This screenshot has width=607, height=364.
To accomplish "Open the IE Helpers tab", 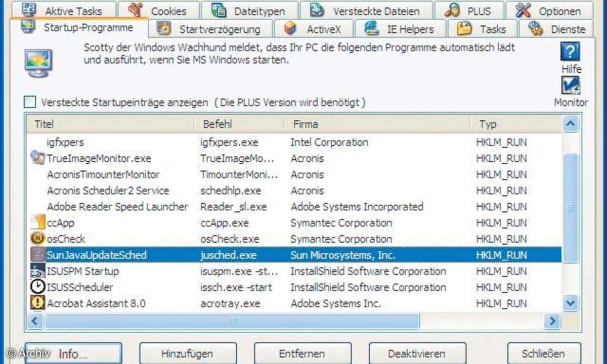I will (x=401, y=29).
